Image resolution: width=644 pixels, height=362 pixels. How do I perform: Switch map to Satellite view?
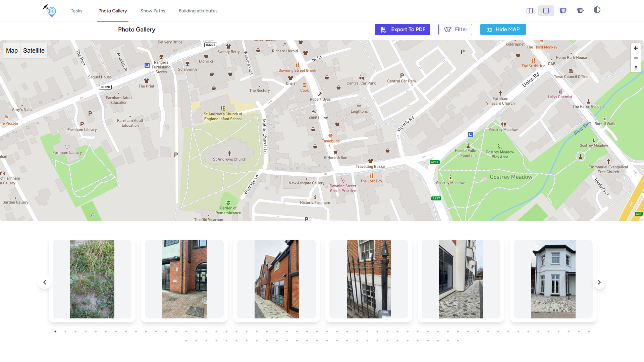(x=34, y=51)
